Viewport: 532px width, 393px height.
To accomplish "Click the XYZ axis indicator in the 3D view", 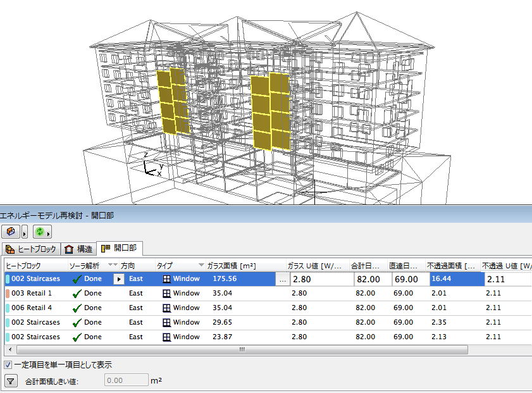I will pos(152,165).
